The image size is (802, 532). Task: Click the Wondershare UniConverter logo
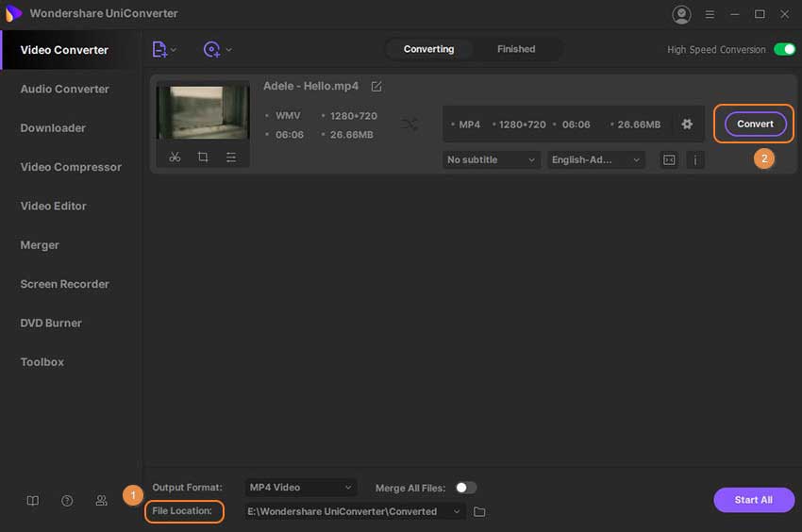tap(13, 13)
